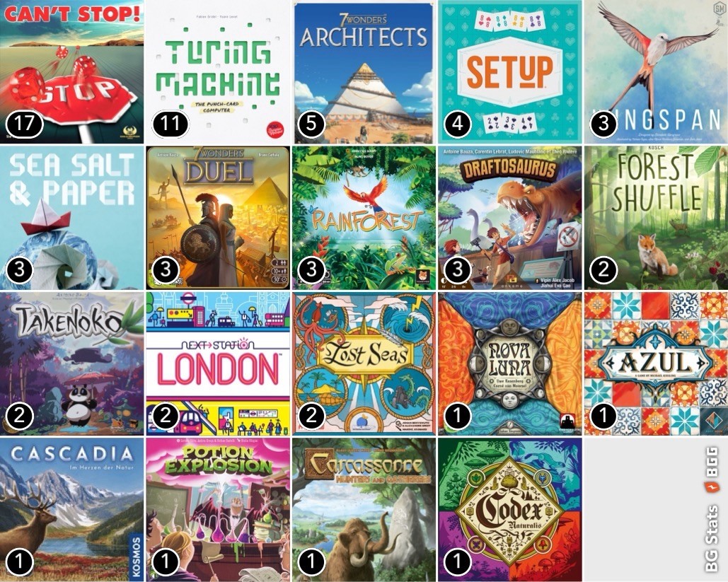Select the Turing Machine cover thumbnail
This screenshot has width=728, height=582.
218,71
